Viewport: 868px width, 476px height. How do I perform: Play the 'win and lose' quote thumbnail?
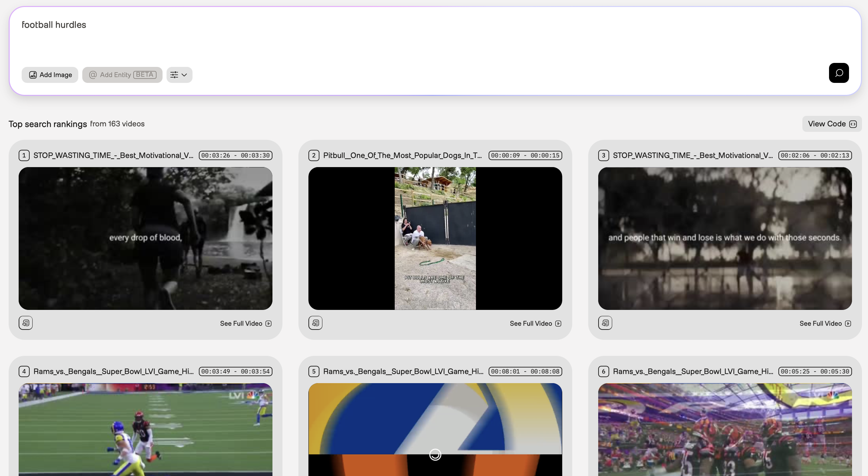(724, 238)
